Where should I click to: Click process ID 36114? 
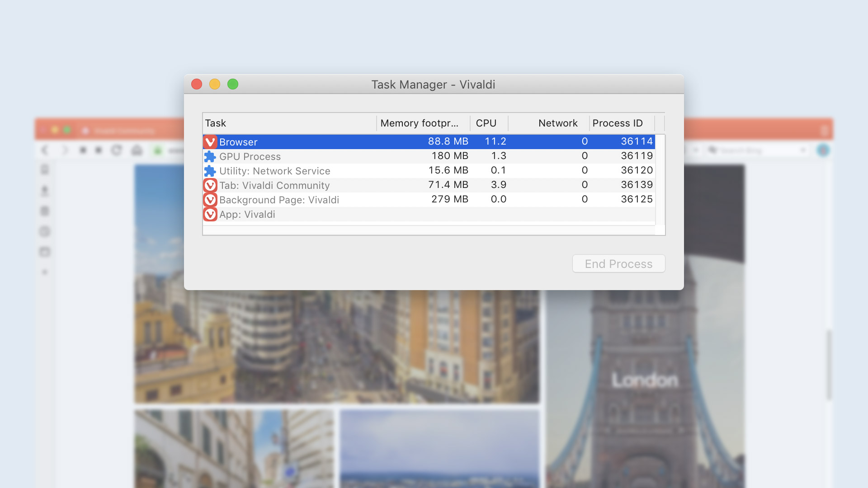tap(637, 141)
